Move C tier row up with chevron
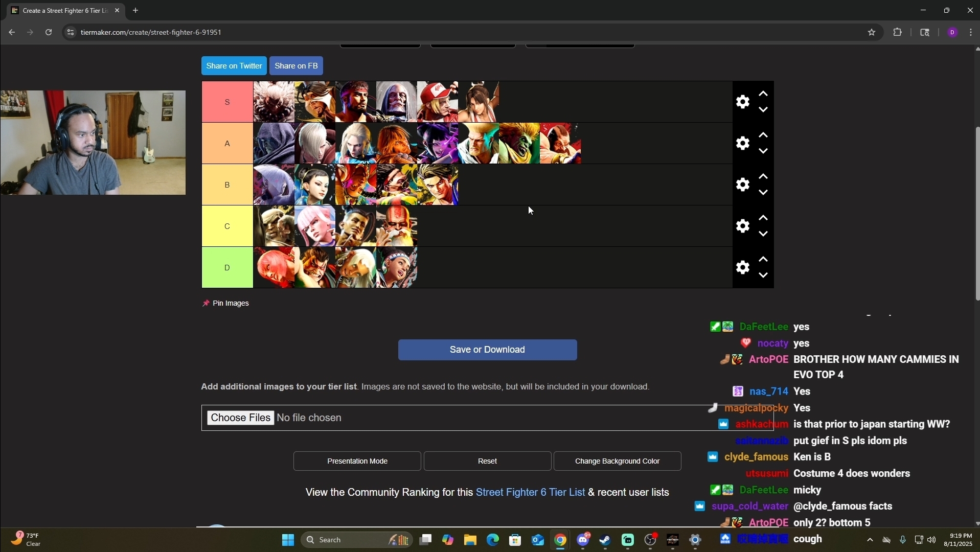 click(763, 218)
